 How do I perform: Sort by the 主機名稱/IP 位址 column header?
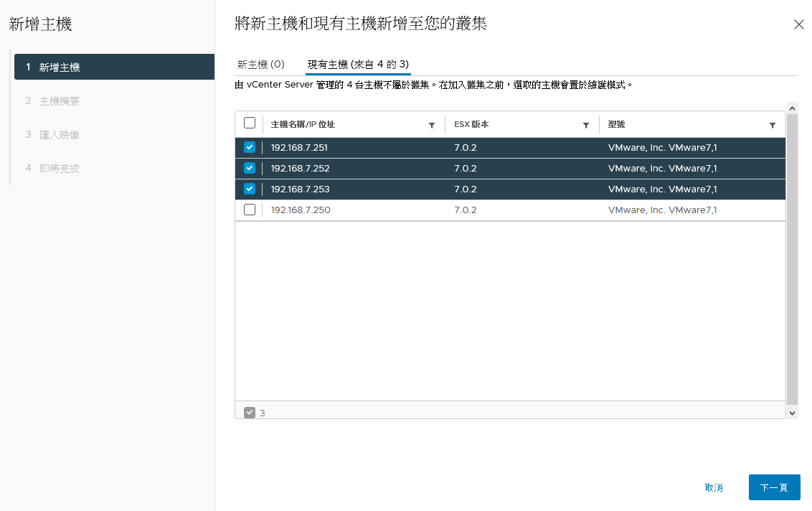coord(303,124)
